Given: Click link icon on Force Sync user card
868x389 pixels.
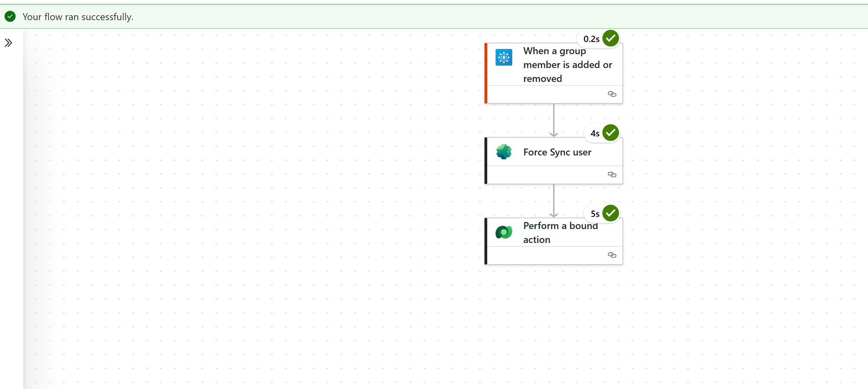Looking at the screenshot, I should click(612, 175).
